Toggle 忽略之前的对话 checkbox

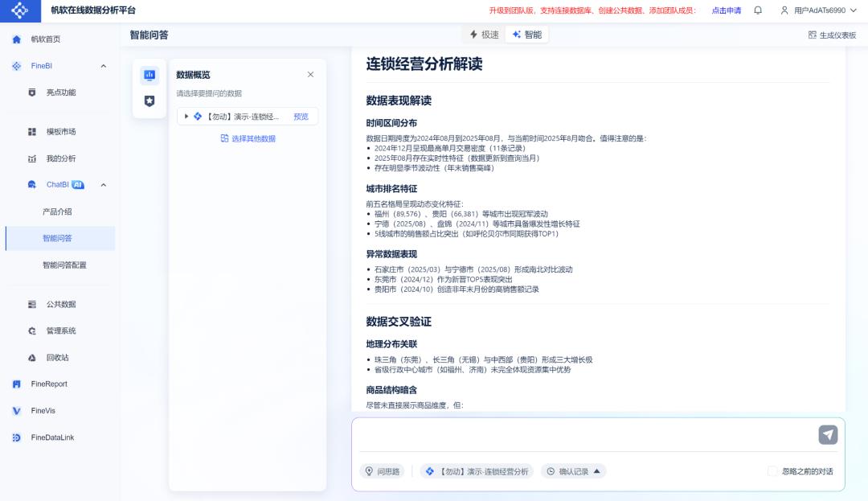coord(772,471)
